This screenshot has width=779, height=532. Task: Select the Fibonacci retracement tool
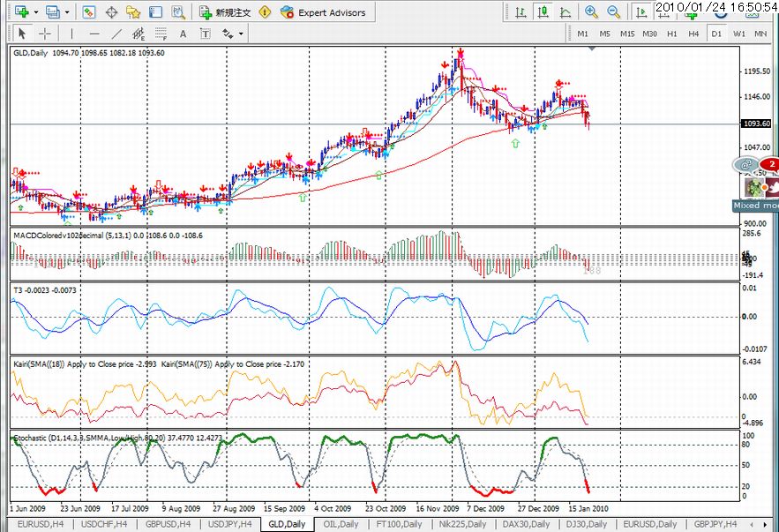pyautogui.click(x=161, y=34)
